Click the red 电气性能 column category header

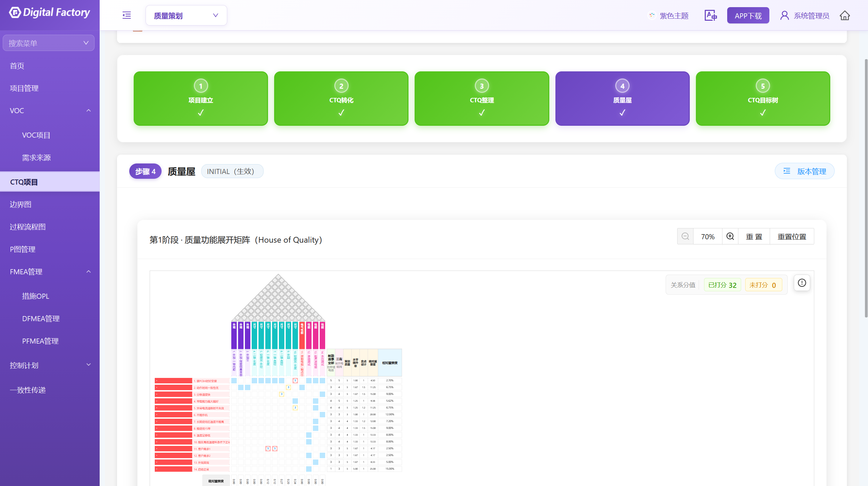[x=302, y=335]
